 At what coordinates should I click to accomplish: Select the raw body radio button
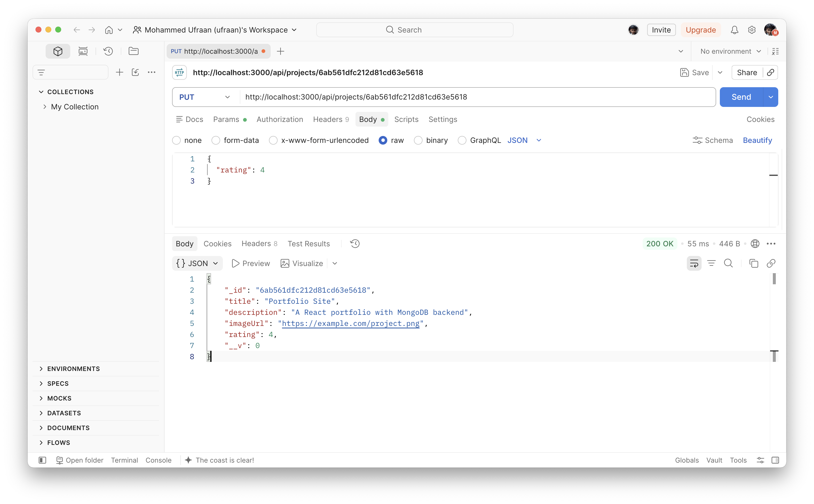coord(383,140)
